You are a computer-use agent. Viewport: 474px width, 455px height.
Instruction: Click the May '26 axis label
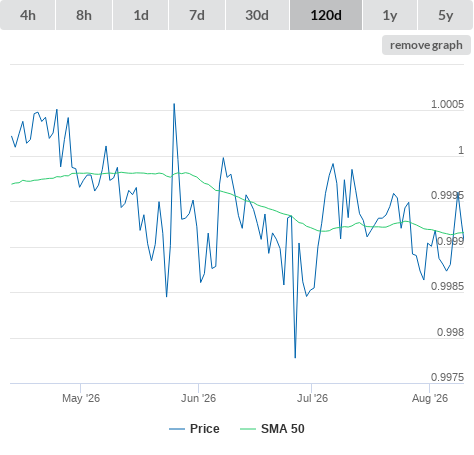[x=81, y=398]
